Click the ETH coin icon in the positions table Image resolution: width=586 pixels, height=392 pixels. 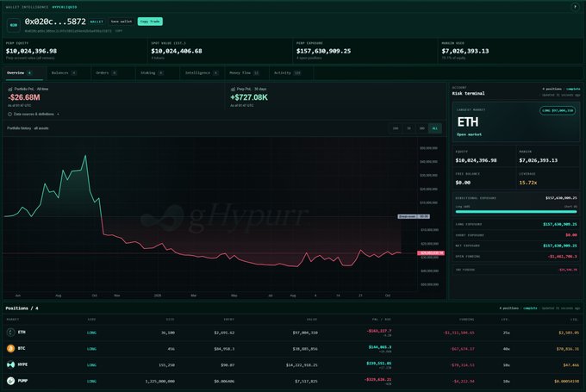[x=11, y=332]
